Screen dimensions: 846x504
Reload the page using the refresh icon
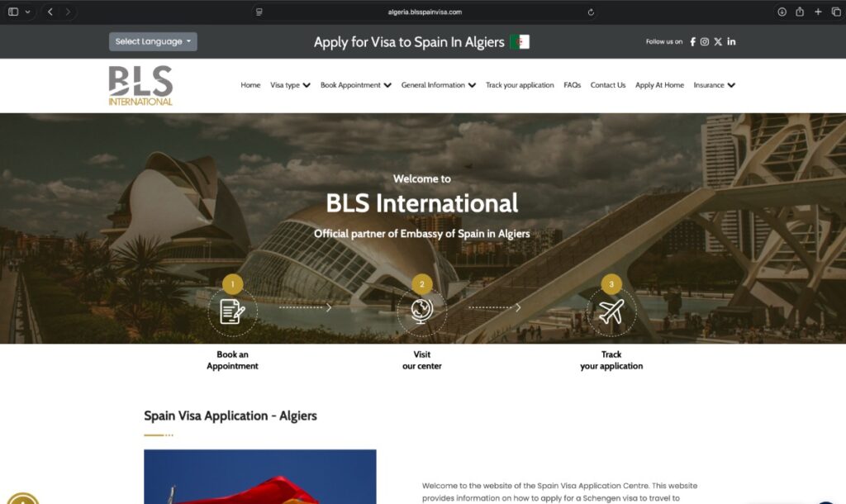coord(591,12)
